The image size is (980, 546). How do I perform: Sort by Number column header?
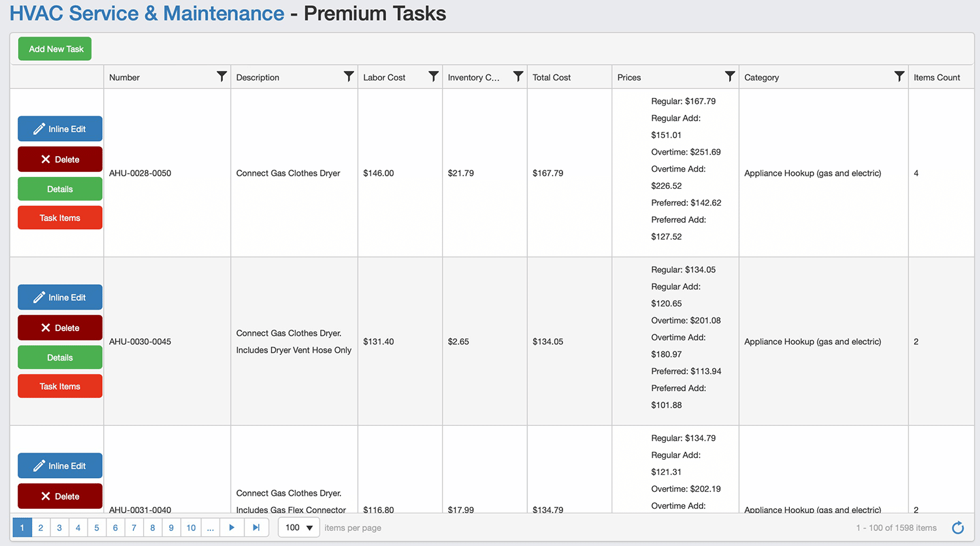click(124, 77)
